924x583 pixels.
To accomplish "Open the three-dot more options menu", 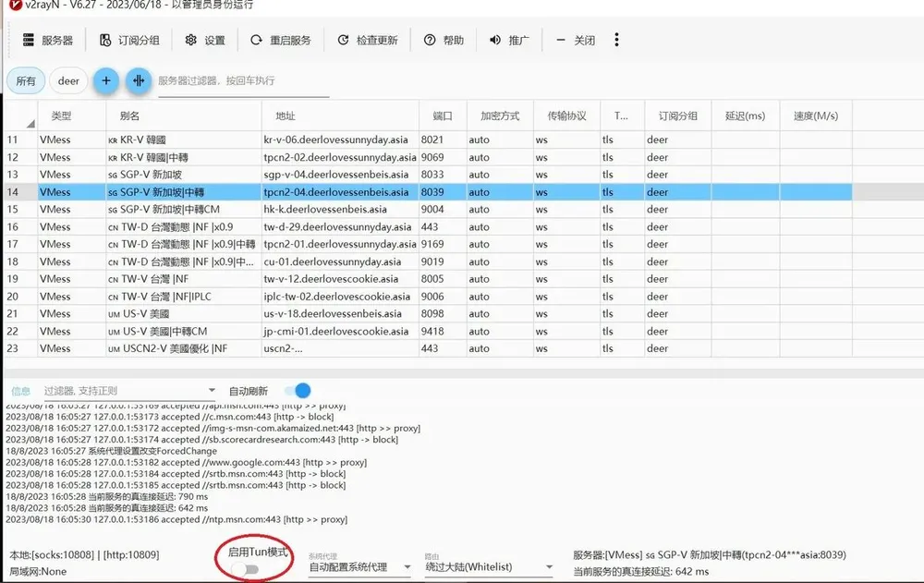I will pos(616,40).
